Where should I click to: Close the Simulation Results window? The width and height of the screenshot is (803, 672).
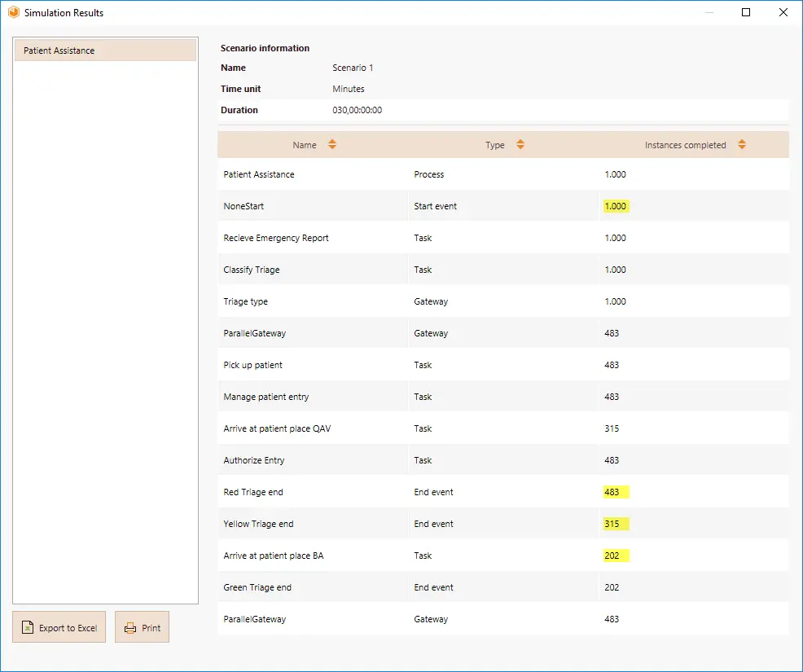tap(783, 12)
